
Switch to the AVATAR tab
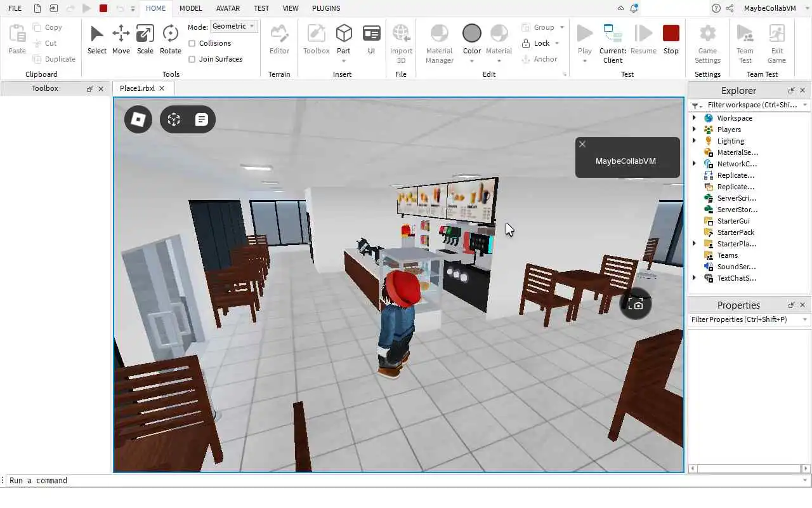pyautogui.click(x=228, y=8)
